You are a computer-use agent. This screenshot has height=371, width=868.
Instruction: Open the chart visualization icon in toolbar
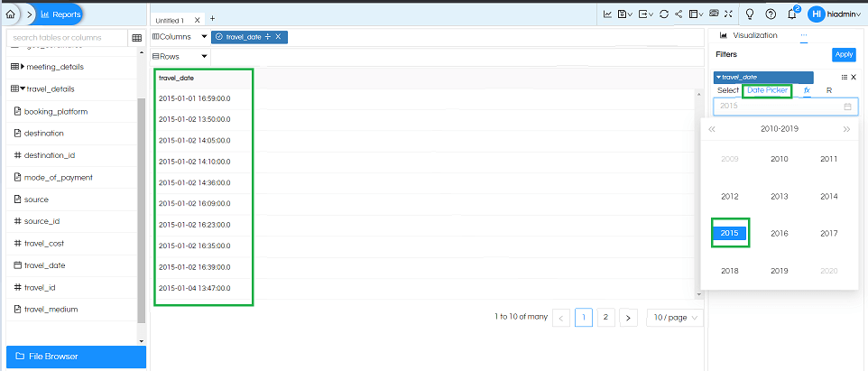(x=607, y=14)
